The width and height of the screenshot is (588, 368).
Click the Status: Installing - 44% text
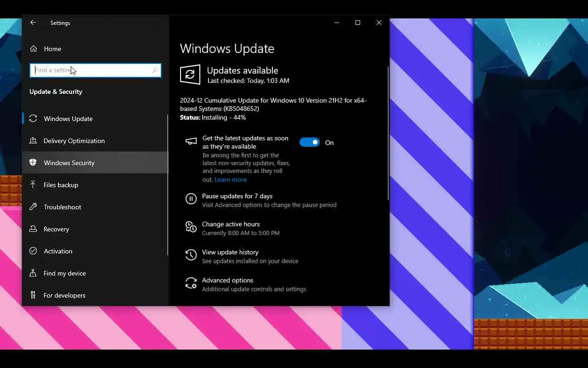coord(213,117)
